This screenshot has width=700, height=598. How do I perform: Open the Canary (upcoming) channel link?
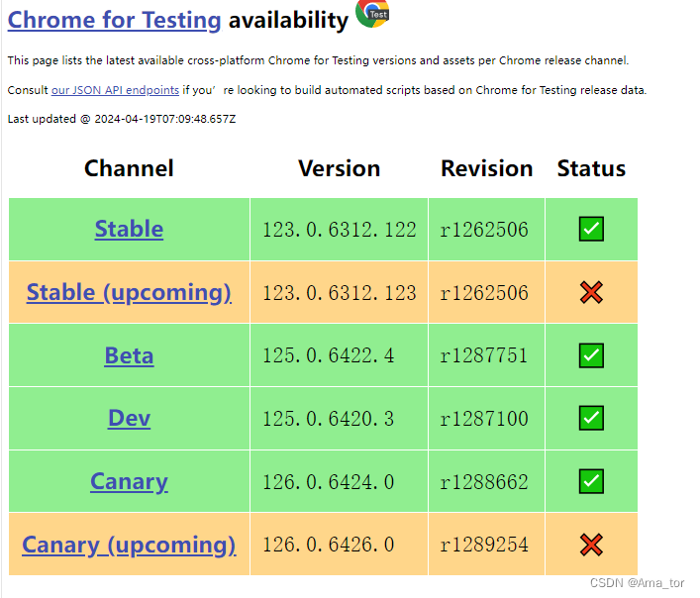point(129,545)
